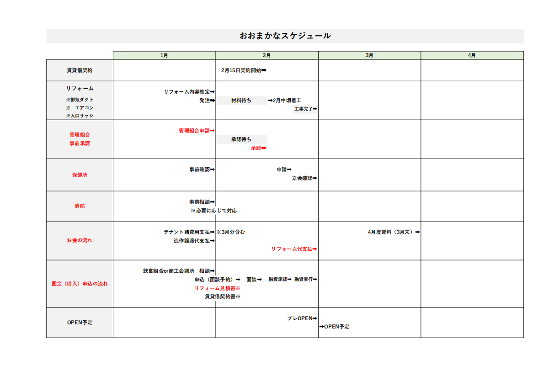Click the 事前相談 entry
554x392 pixels.
click(x=202, y=201)
